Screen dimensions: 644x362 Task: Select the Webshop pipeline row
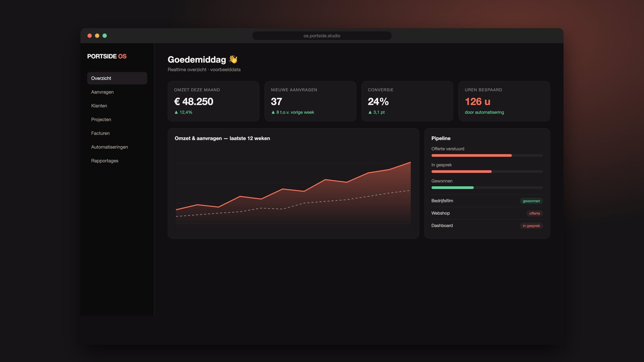487,213
